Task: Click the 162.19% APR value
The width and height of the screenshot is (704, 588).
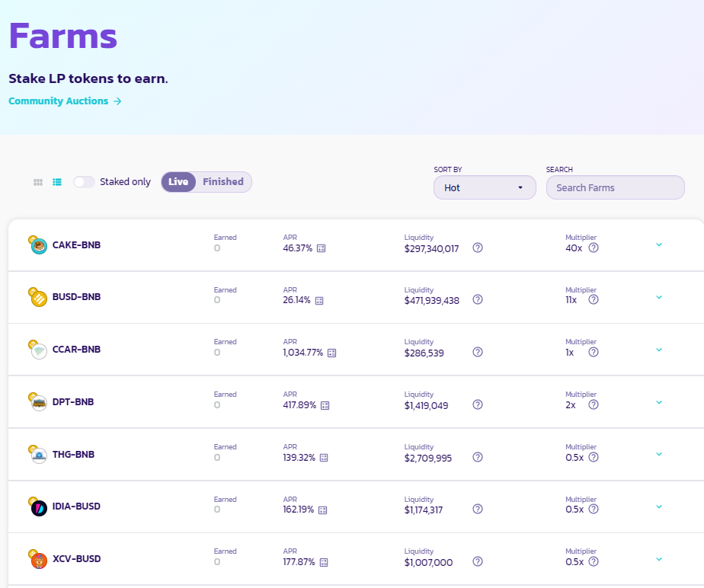Action: 299,510
